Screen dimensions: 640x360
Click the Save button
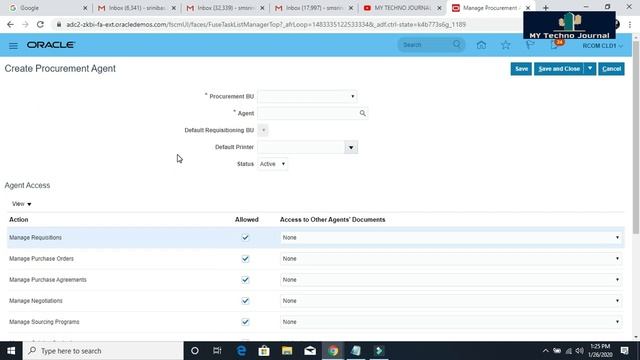521,69
